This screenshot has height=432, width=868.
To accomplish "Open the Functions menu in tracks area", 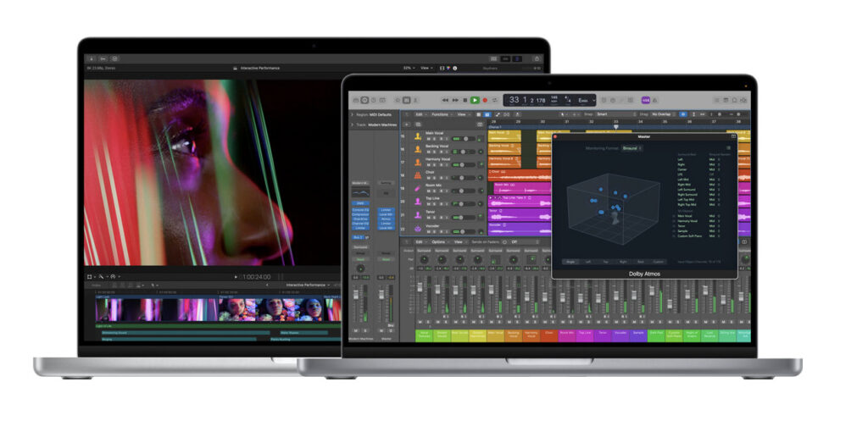I will coord(440,114).
